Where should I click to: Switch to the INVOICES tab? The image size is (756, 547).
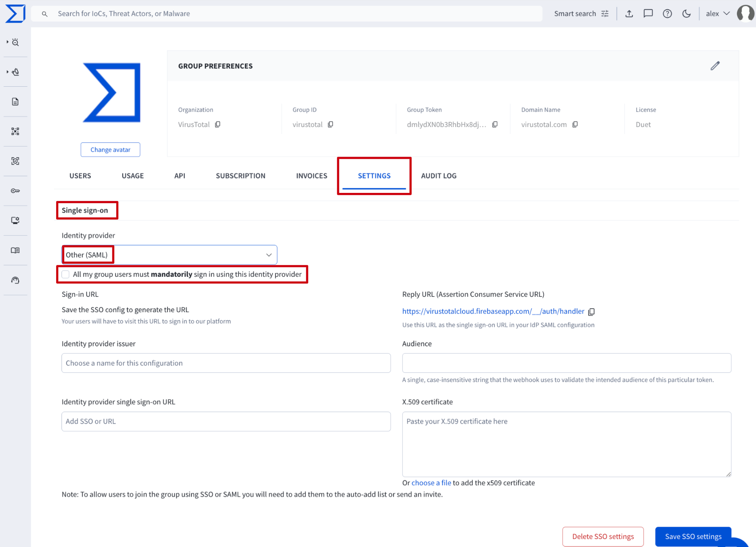pyautogui.click(x=312, y=176)
